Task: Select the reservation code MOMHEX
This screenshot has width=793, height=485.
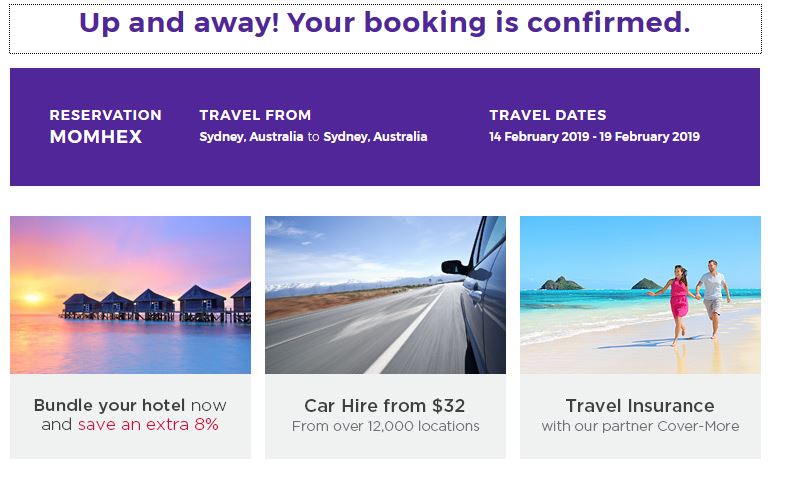Action: pos(96,137)
